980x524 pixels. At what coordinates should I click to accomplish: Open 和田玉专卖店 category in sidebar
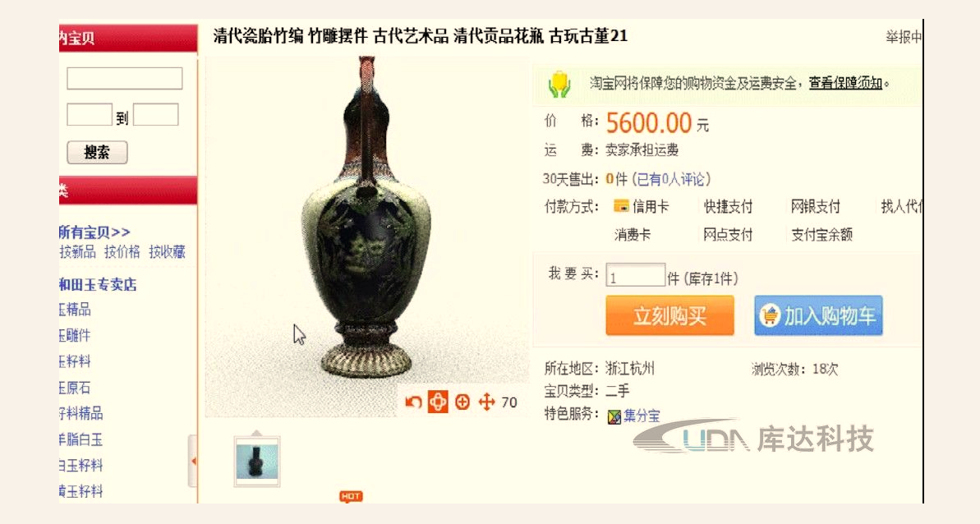pyautogui.click(x=98, y=285)
